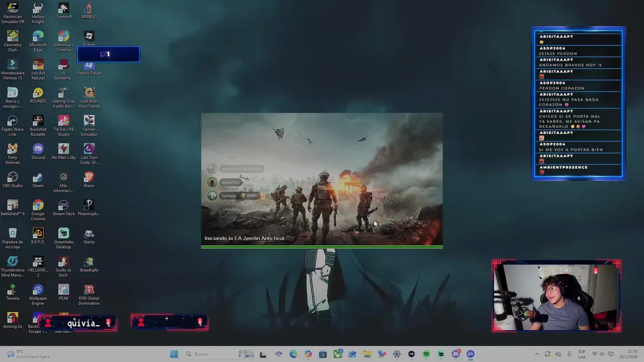Select the Guilty as Sock! icon
The image size is (644, 362).
coord(63,267)
